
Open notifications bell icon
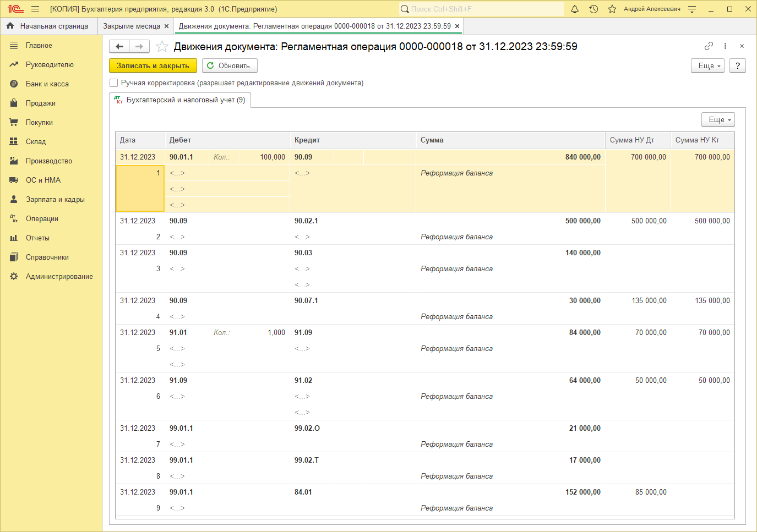(575, 9)
